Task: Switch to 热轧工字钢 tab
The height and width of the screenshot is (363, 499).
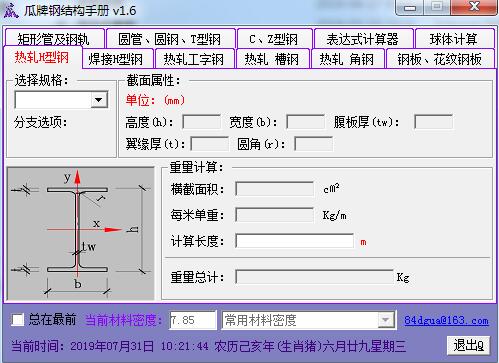Action: pyautogui.click(x=194, y=59)
